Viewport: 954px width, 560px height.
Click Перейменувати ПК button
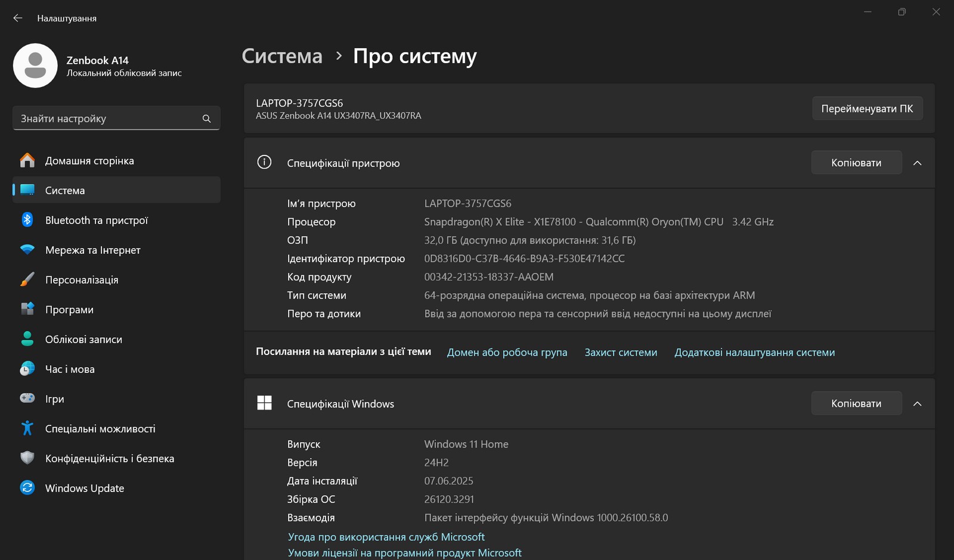pos(868,108)
